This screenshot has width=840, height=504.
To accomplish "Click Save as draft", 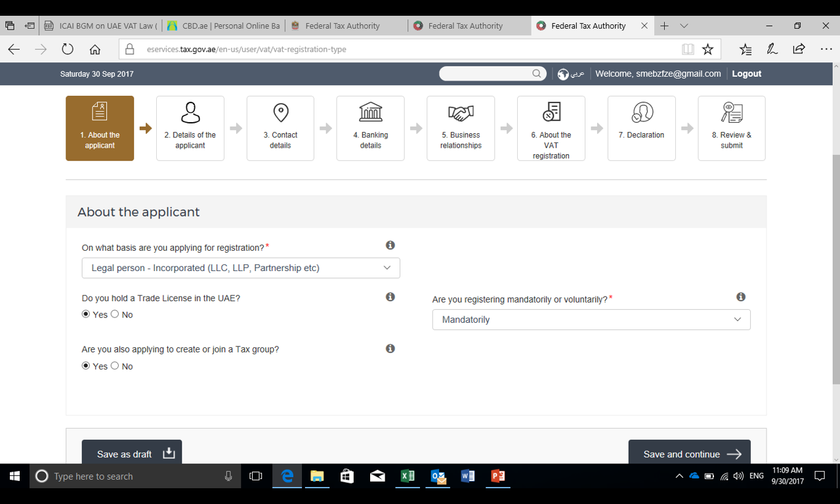I will pyautogui.click(x=132, y=453).
